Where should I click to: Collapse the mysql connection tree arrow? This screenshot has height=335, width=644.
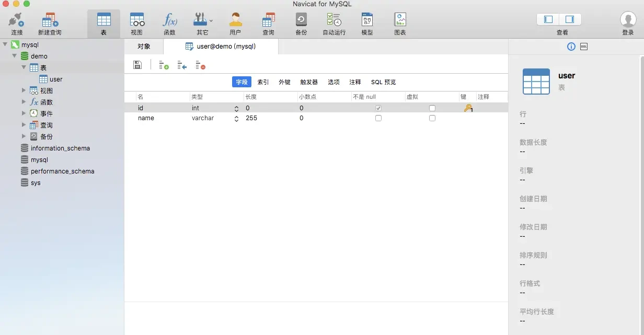coord(5,44)
